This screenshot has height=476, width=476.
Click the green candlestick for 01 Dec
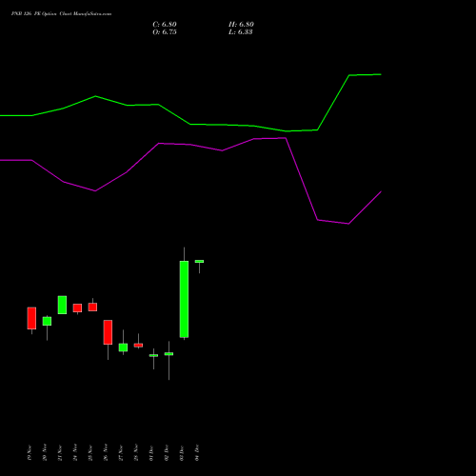(x=153, y=355)
